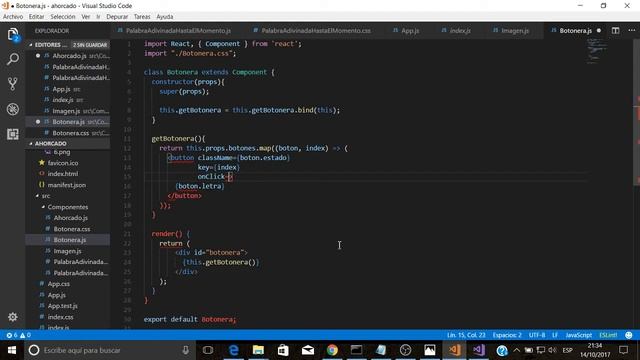Show errors and warnings count in status bar
This screenshot has width=640, height=360.
tap(18, 335)
